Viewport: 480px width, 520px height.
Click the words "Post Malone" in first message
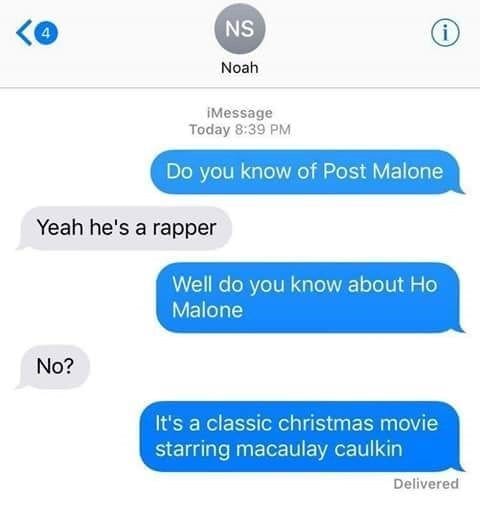pos(383,171)
